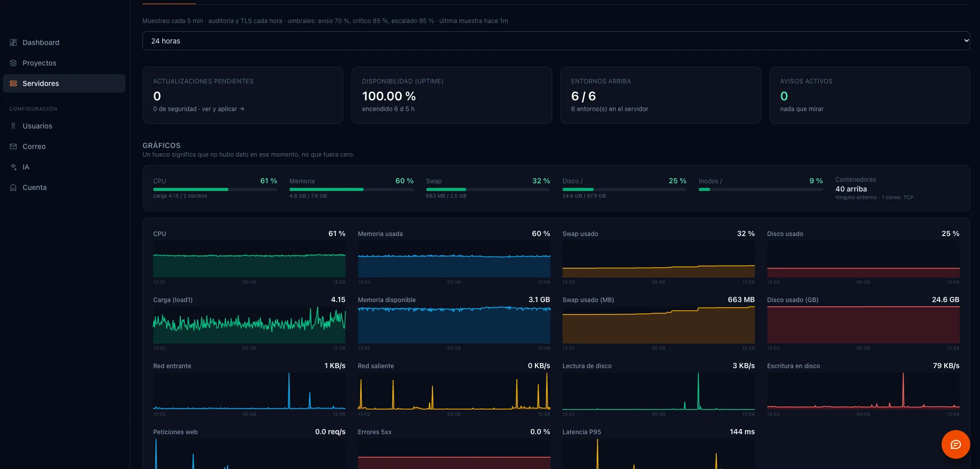
Task: Click the Disponibilidad (uptime) 100.00 % card
Action: coord(452,95)
